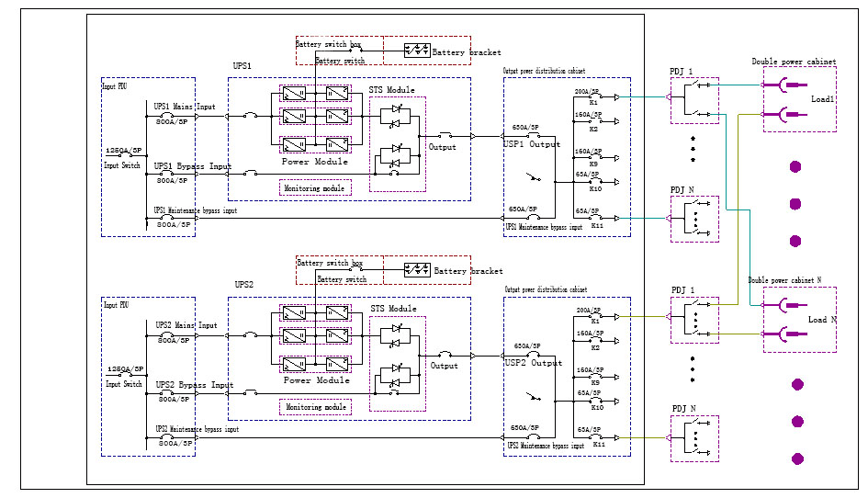868x498 pixels.
Task: Click the UPS1 title label
Action: pyautogui.click(x=242, y=66)
